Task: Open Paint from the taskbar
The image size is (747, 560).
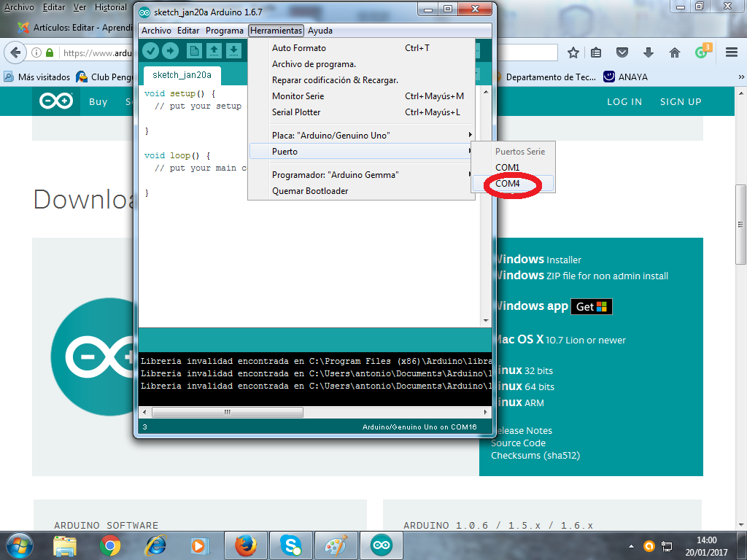Action: (336, 545)
